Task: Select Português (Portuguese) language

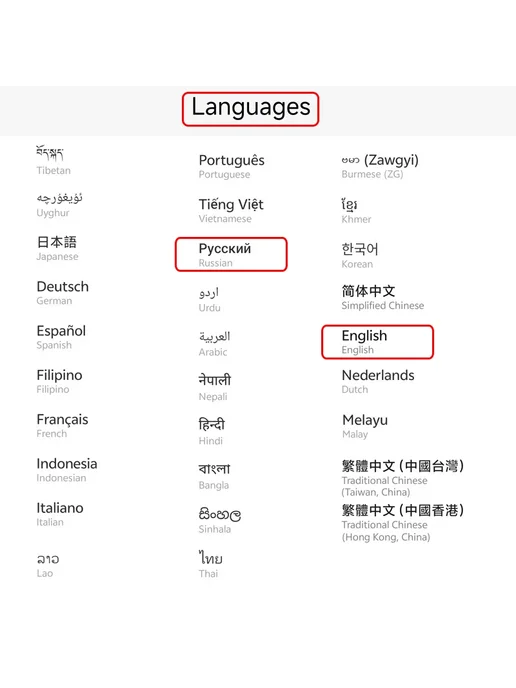Action: pos(231,166)
